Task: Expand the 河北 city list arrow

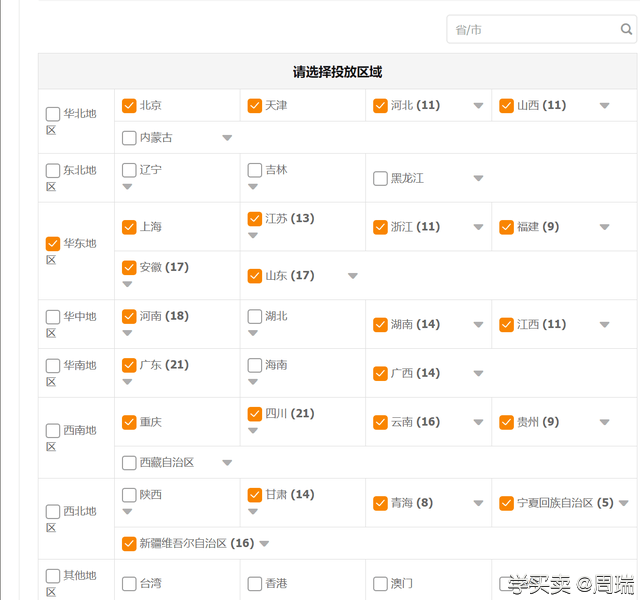Action: [478, 106]
